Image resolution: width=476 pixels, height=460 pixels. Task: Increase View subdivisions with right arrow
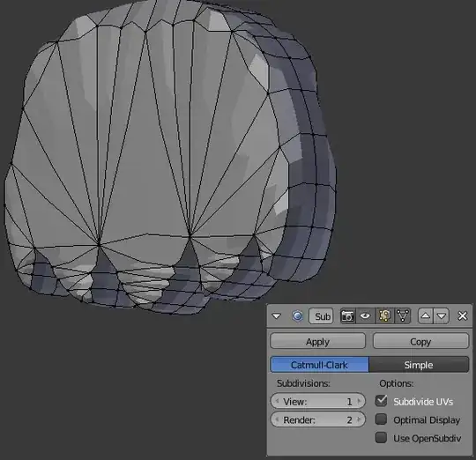(359, 402)
